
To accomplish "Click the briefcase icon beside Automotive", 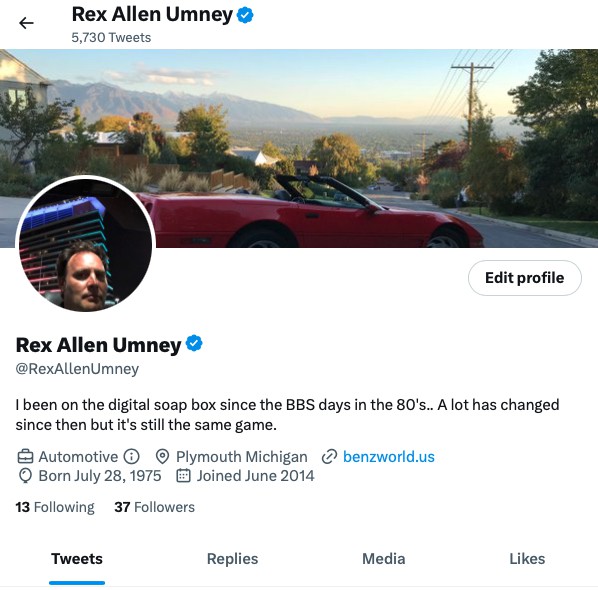I will pyautogui.click(x=26, y=456).
